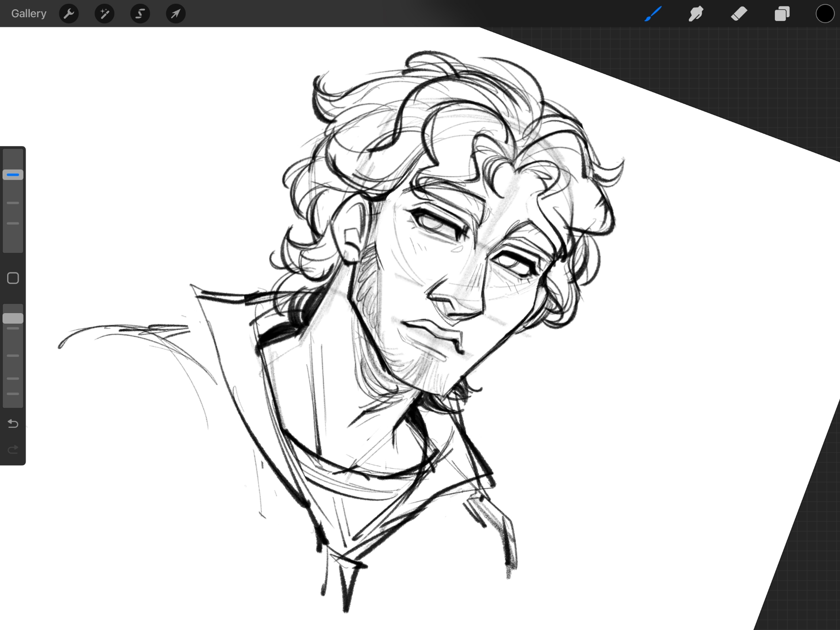Tap the dimmed Redo arrow

pyautogui.click(x=13, y=449)
